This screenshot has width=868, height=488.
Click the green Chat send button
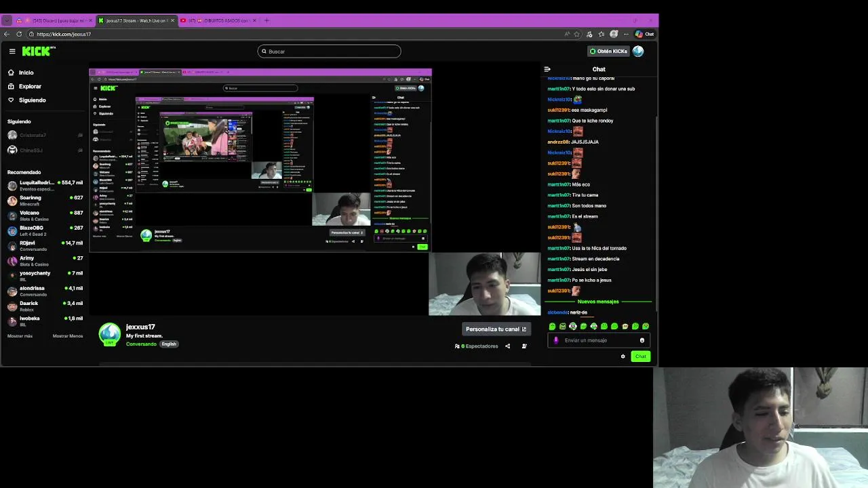pyautogui.click(x=641, y=357)
